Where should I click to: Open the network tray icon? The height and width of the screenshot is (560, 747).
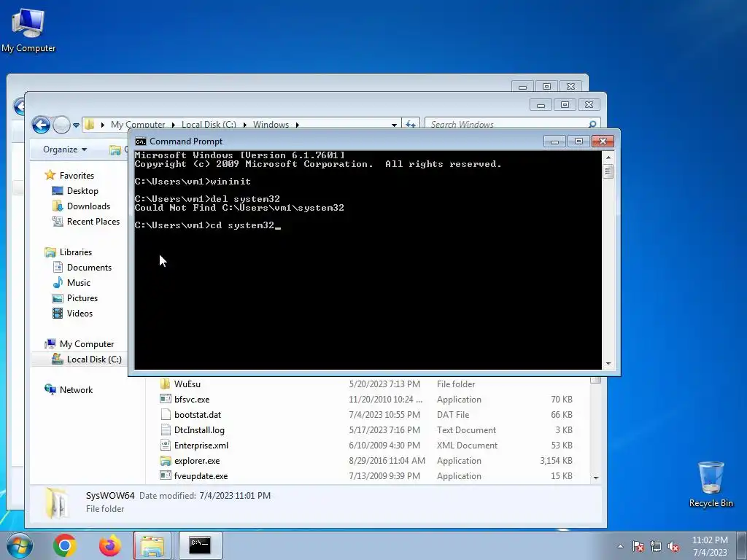[x=656, y=546]
